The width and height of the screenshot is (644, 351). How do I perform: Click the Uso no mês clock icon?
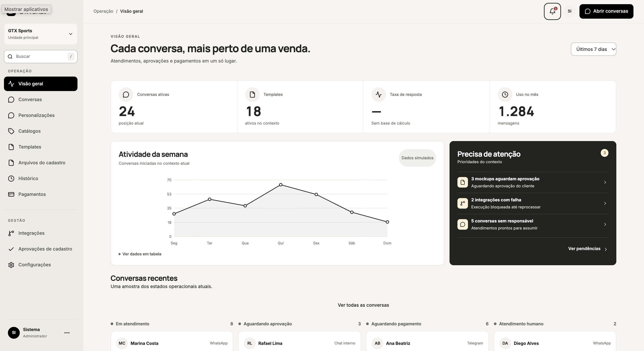[505, 94]
